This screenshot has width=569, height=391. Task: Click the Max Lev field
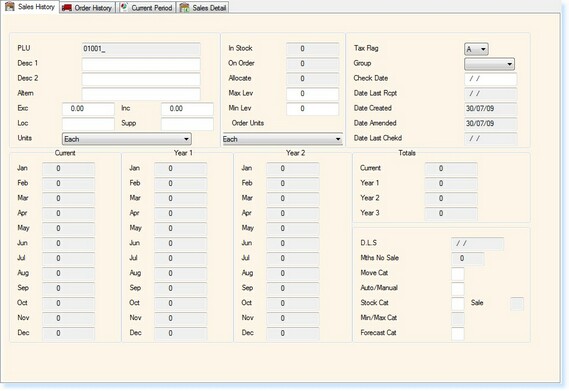[x=312, y=94]
